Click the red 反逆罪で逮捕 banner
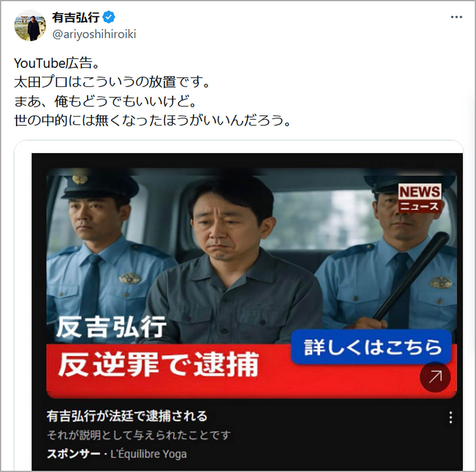Viewport: 476px width, 472px height. 159,365
